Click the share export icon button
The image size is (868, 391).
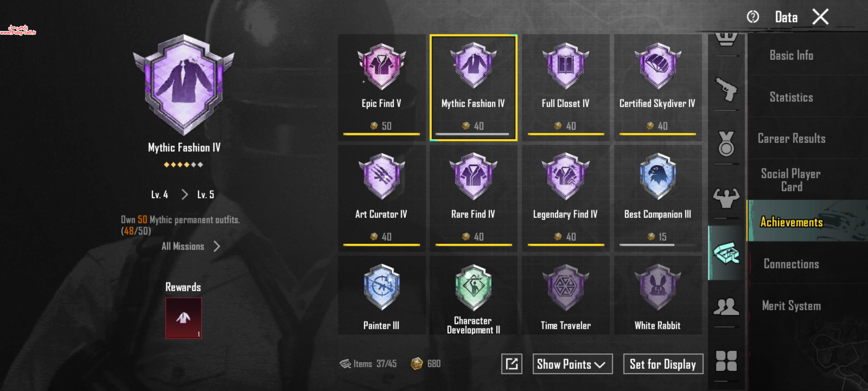[512, 364]
